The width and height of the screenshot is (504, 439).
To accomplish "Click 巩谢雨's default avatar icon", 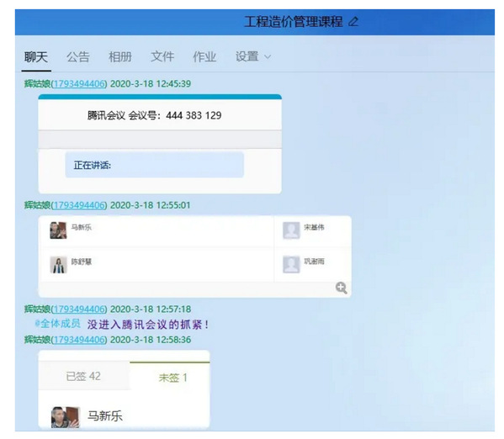I will point(291,264).
